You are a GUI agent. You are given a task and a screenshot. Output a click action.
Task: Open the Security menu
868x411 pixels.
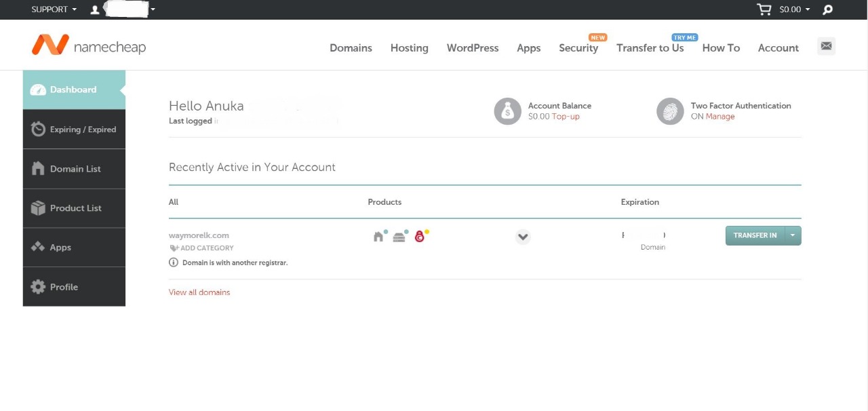coord(578,47)
